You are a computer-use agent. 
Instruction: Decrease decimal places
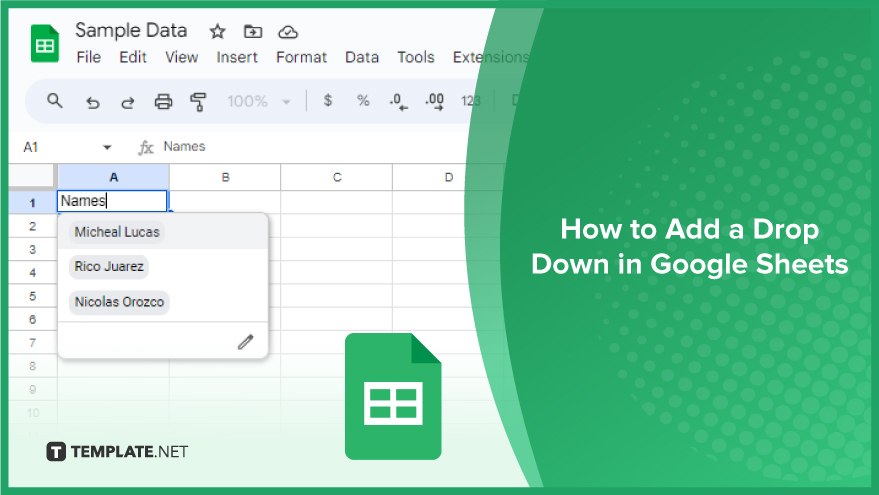pyautogui.click(x=399, y=102)
